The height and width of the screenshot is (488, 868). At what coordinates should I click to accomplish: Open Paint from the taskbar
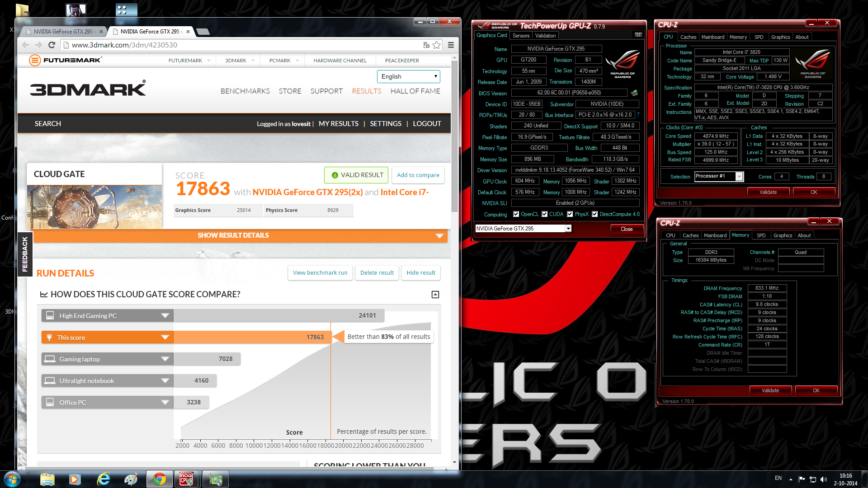pos(131,479)
